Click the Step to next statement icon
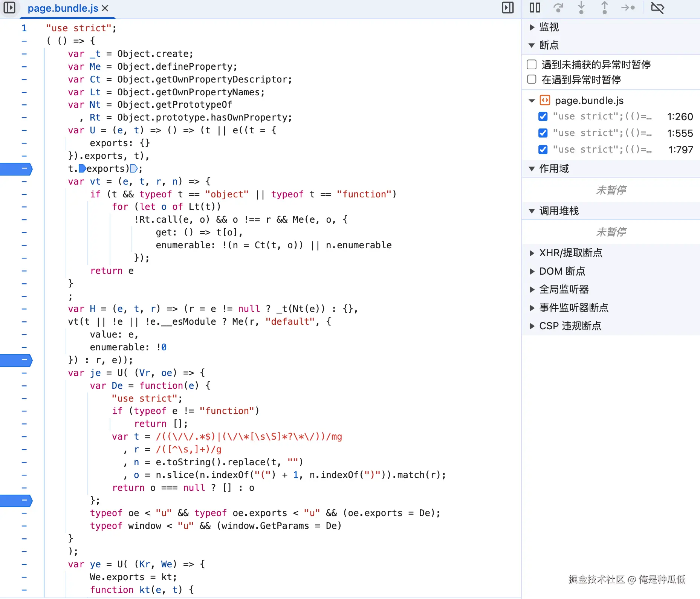 click(628, 8)
